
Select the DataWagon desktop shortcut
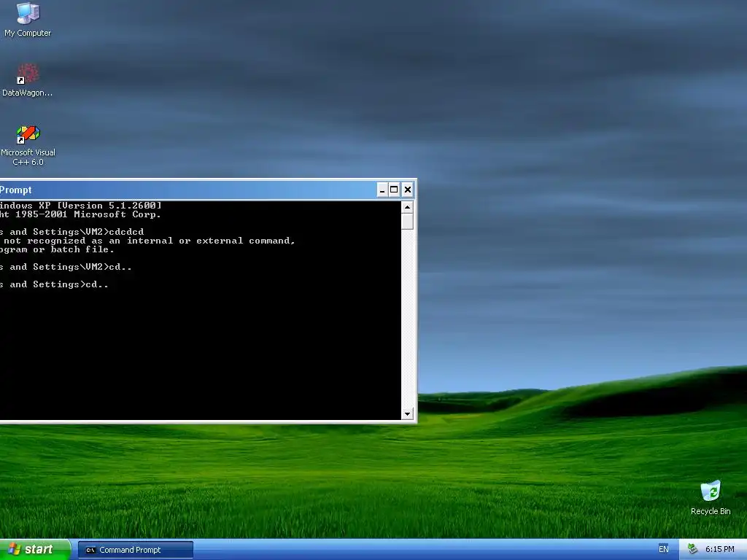click(x=27, y=80)
